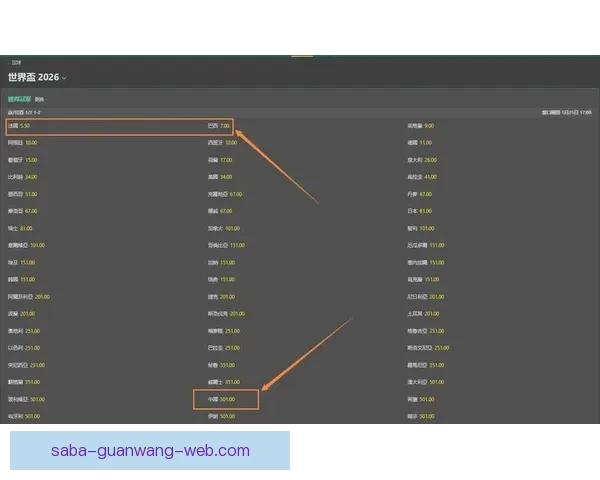Screen dimensions: 600x480
Task: Open the tab next to 優勝冠軍
Action: click(40, 99)
